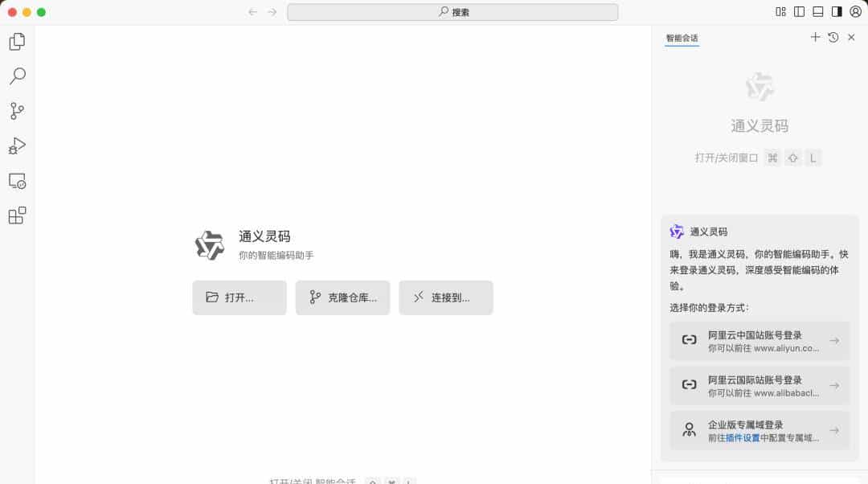Expand the 阿里云中国站账号登录 login option
868x484 pixels.
coord(759,340)
